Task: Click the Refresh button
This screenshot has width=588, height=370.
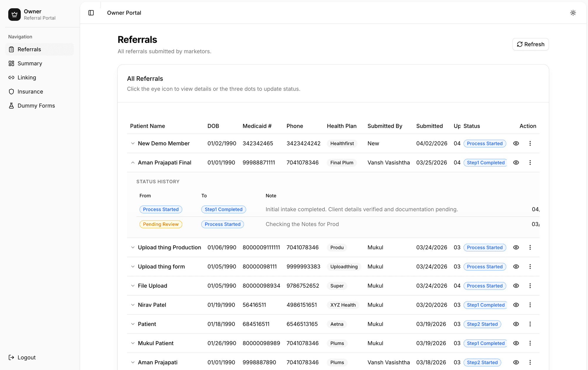Action: pos(530,44)
